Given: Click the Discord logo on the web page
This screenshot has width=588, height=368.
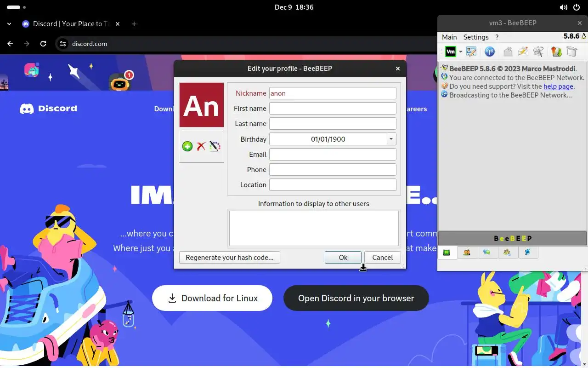Looking at the screenshot, I should coord(48,109).
